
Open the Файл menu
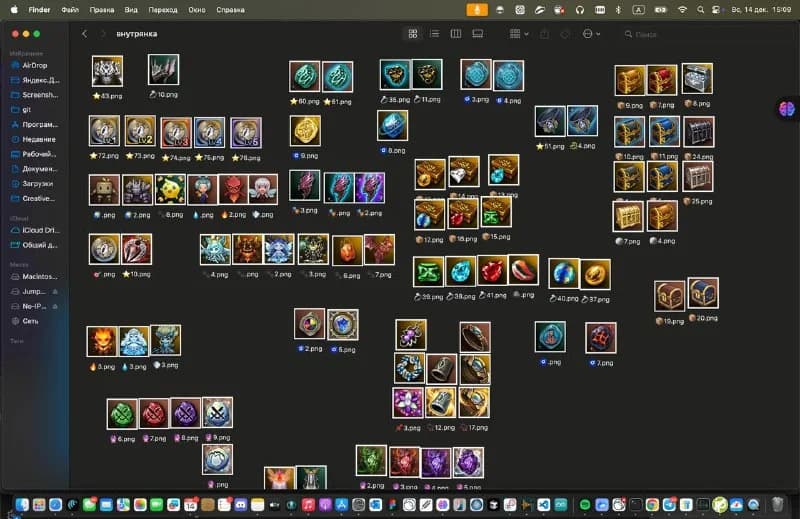(70, 10)
